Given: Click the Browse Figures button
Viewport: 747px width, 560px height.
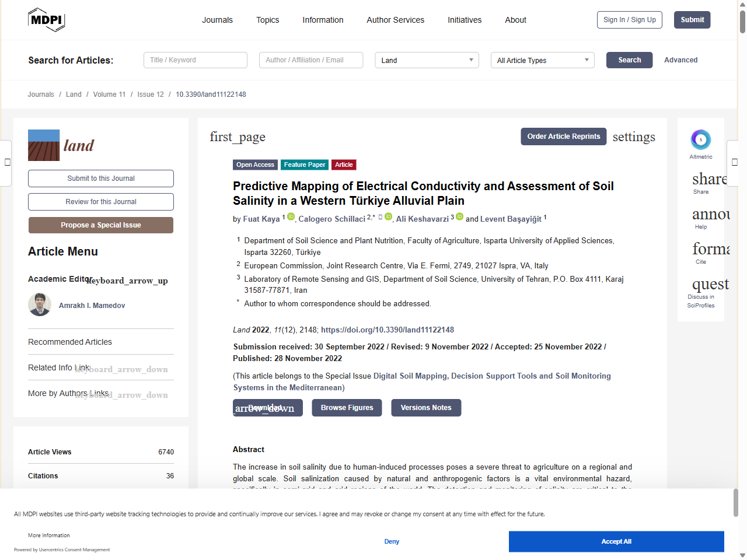Looking at the screenshot, I should point(347,408).
